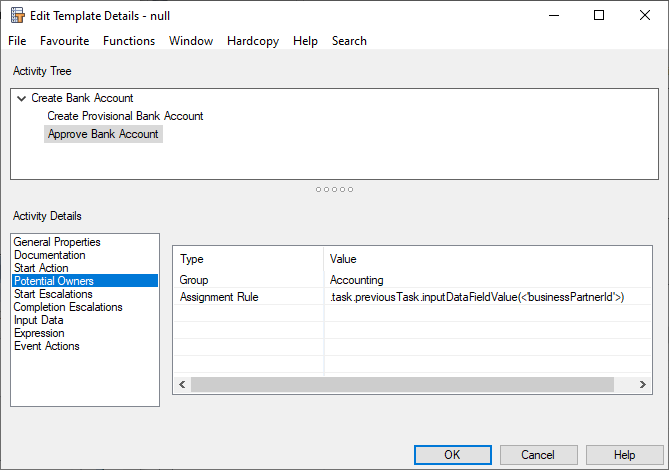
Task: Open the Functions menu
Action: (x=129, y=41)
